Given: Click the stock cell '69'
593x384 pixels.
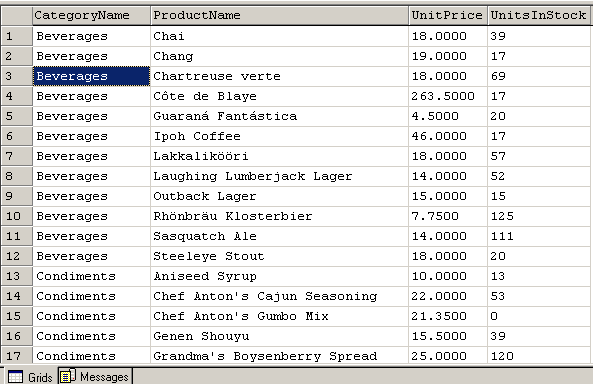Looking at the screenshot, I should point(539,76).
